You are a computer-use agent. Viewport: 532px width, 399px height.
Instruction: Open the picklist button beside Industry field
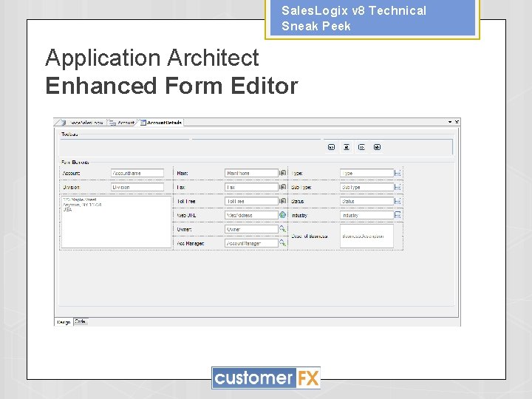pyautogui.click(x=398, y=215)
